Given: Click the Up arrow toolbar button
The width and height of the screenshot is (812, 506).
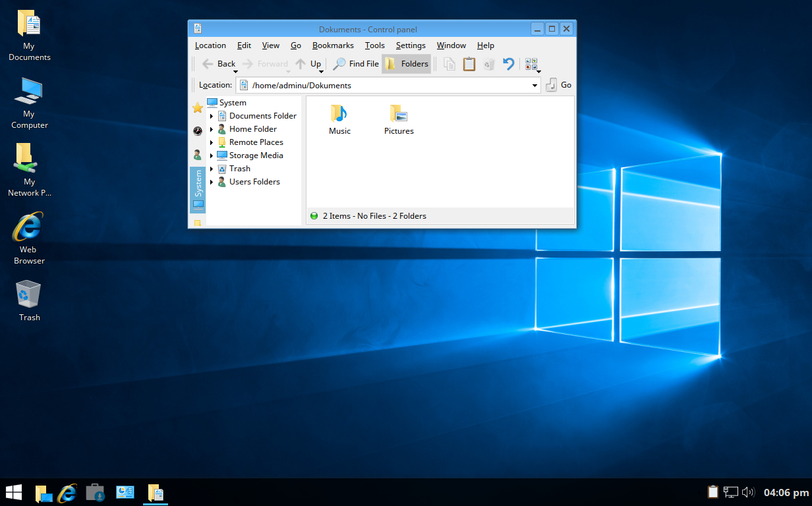Looking at the screenshot, I should pos(308,64).
